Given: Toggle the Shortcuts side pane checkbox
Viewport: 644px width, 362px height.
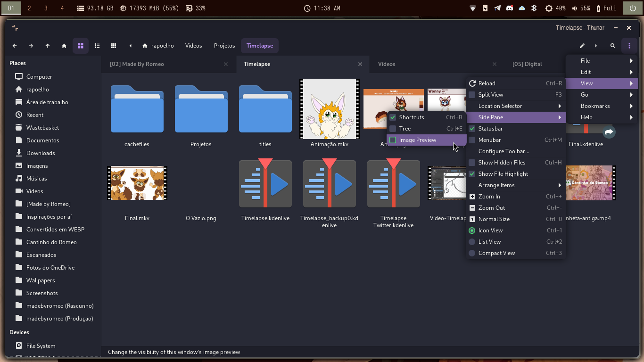Looking at the screenshot, I should pos(393,117).
